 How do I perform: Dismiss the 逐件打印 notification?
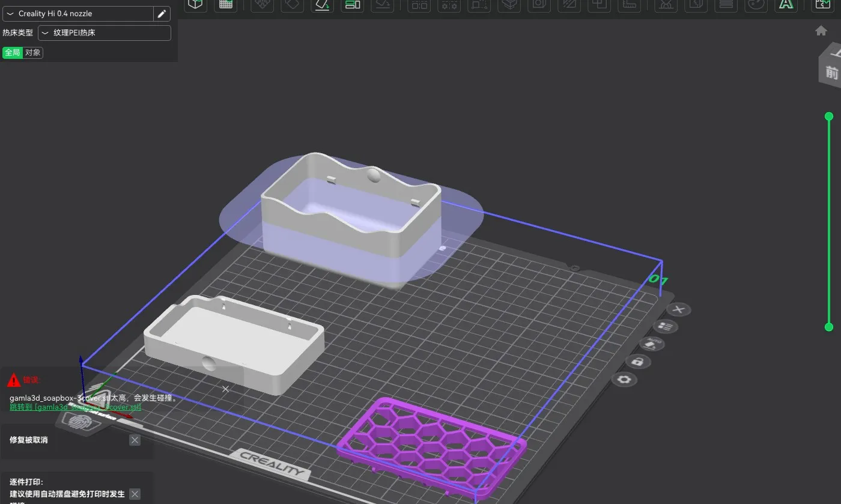coord(135,494)
